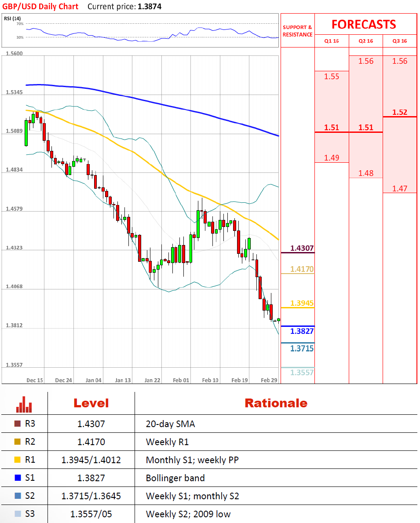Click the red bar chart icon in table header
This screenshot has height=523, width=420.
[24, 404]
